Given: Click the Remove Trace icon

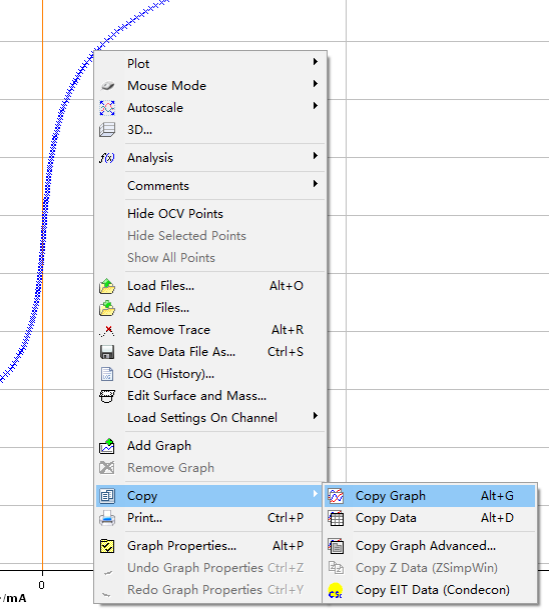Looking at the screenshot, I should coord(107,330).
